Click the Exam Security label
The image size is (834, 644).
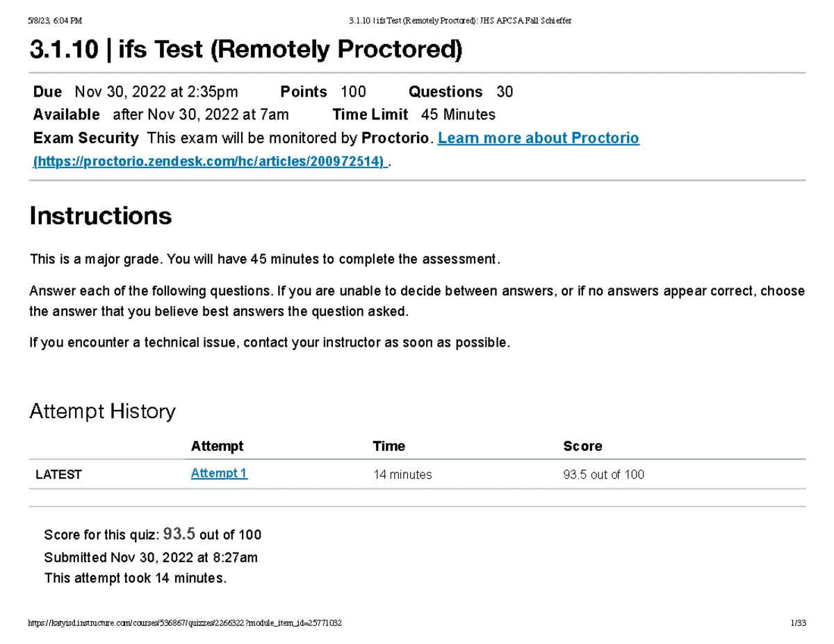pyautogui.click(x=85, y=138)
